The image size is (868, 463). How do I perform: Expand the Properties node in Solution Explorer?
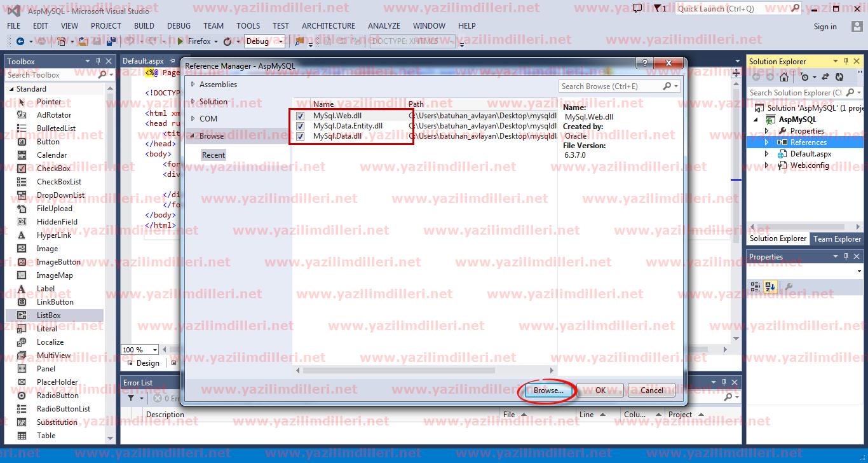click(x=766, y=131)
